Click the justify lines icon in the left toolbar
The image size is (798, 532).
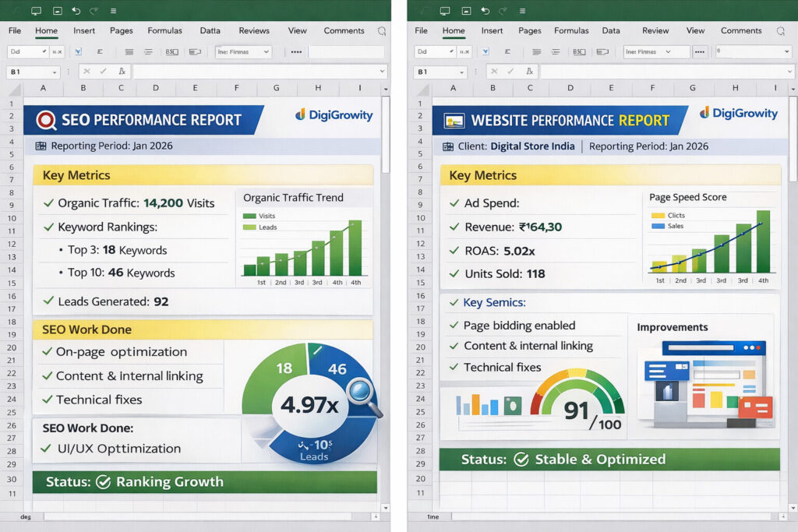click(x=129, y=52)
